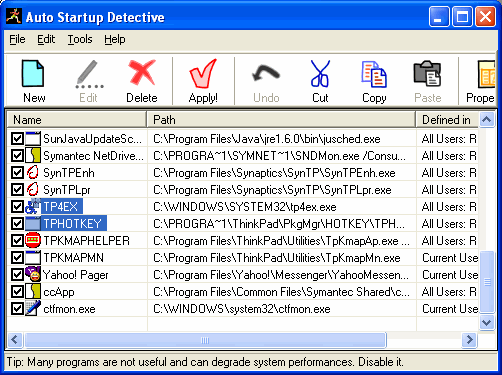Disable the Yahoo! Pager checkbox

click(x=17, y=274)
